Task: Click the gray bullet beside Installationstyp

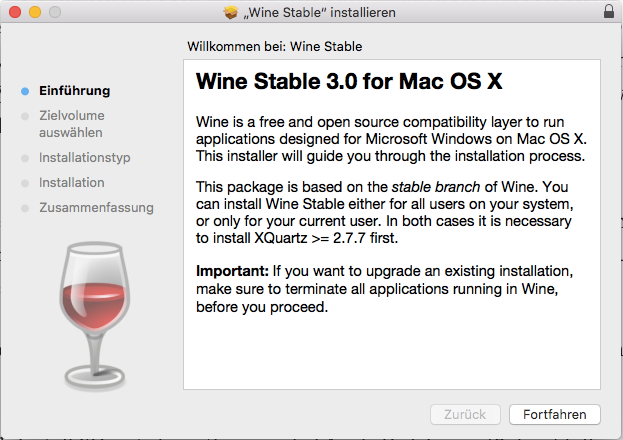Action: pyautogui.click(x=25, y=158)
